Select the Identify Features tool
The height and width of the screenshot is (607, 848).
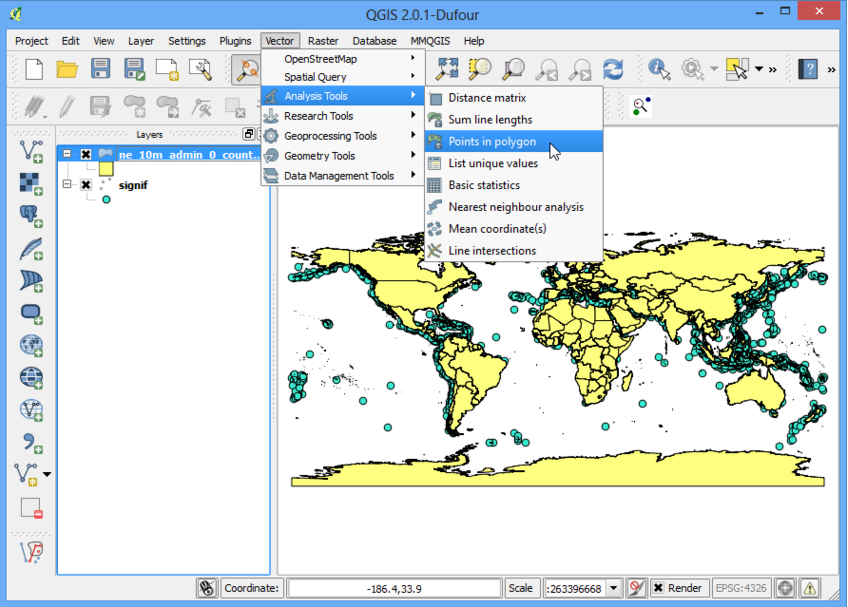659,69
